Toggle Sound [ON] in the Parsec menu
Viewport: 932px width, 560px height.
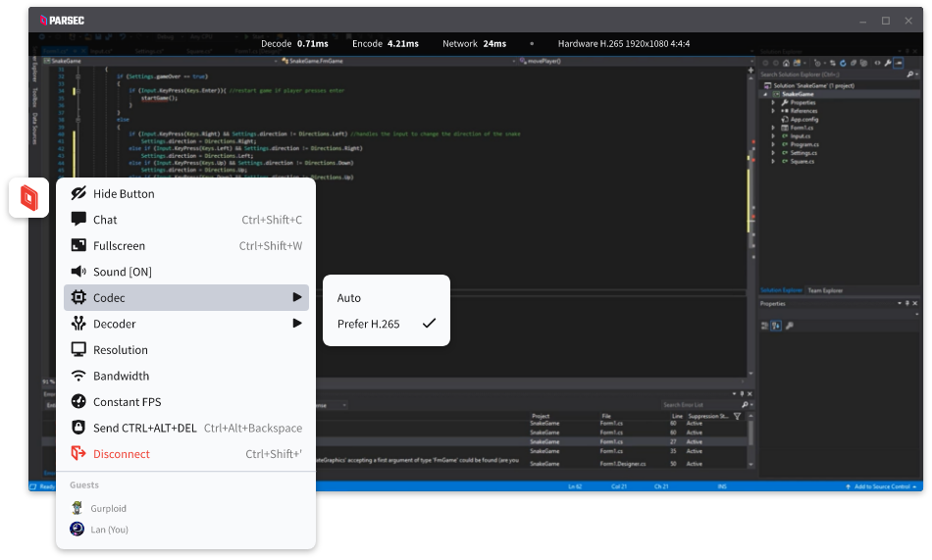(186, 272)
